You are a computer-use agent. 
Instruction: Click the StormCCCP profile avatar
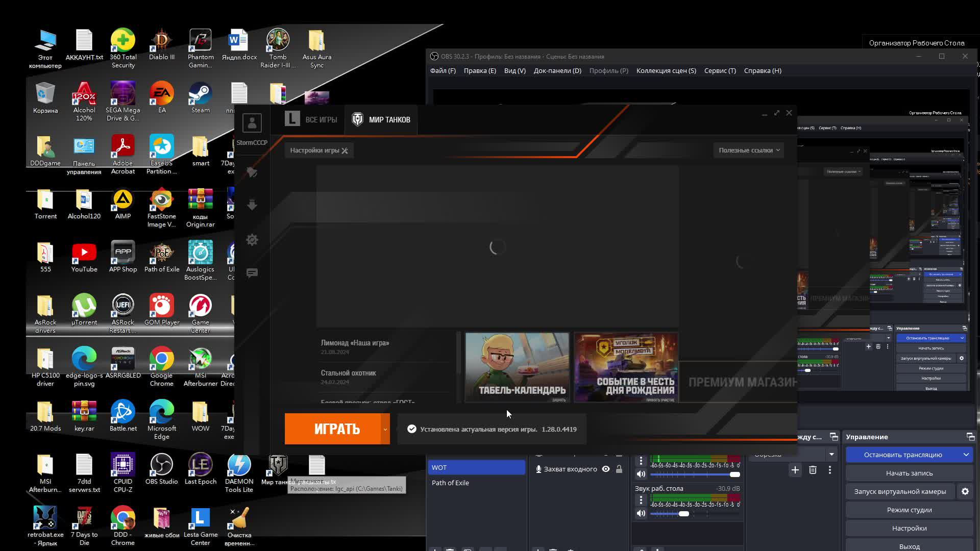252,123
